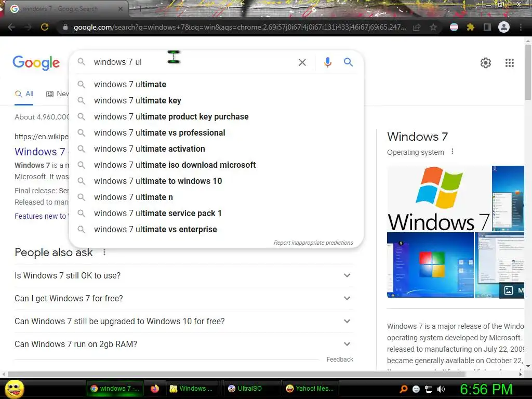
Task: Pick 'windows 7 ultimate product key purchase'
Action: (x=216, y=117)
